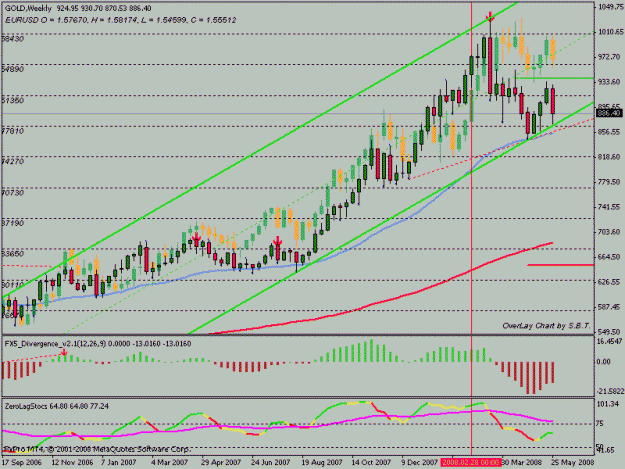Click the 1049.75 price axis label
Screen dimensions: 625x469
click(610, 7)
